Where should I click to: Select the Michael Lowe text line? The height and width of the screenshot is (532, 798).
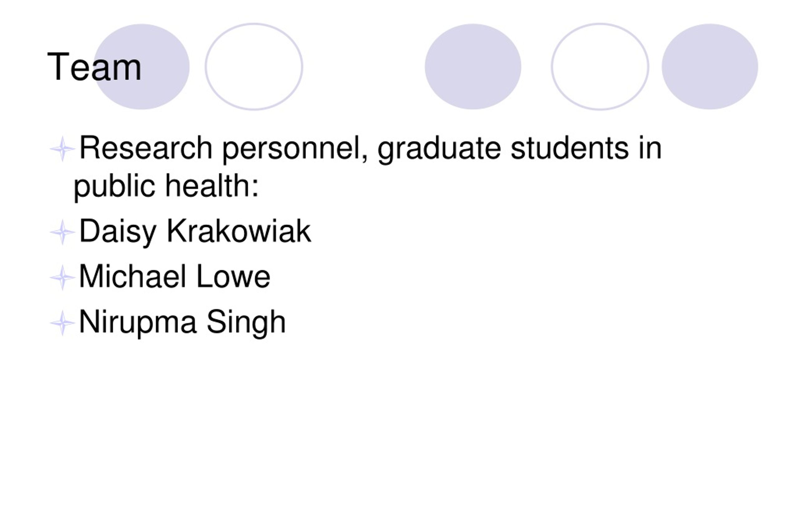click(x=175, y=277)
